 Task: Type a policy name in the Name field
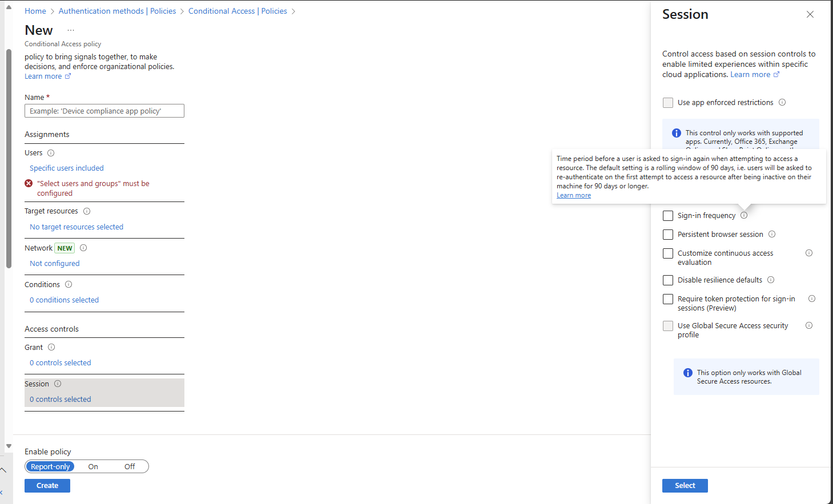pos(104,110)
